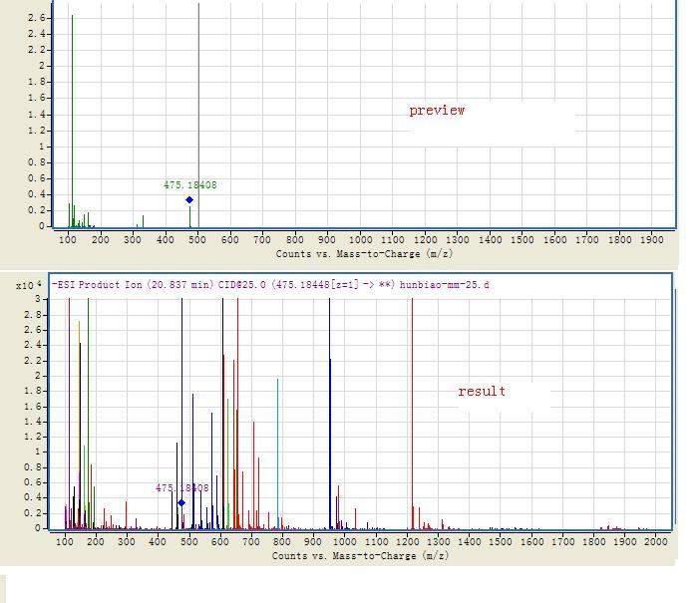Click the 'hunbiao-mm-25.d' file name in title
This screenshot has height=603, width=700.
(444, 285)
